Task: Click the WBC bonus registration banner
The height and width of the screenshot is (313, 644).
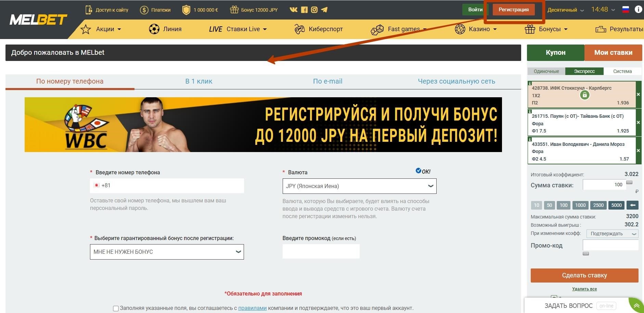Action: (263, 125)
